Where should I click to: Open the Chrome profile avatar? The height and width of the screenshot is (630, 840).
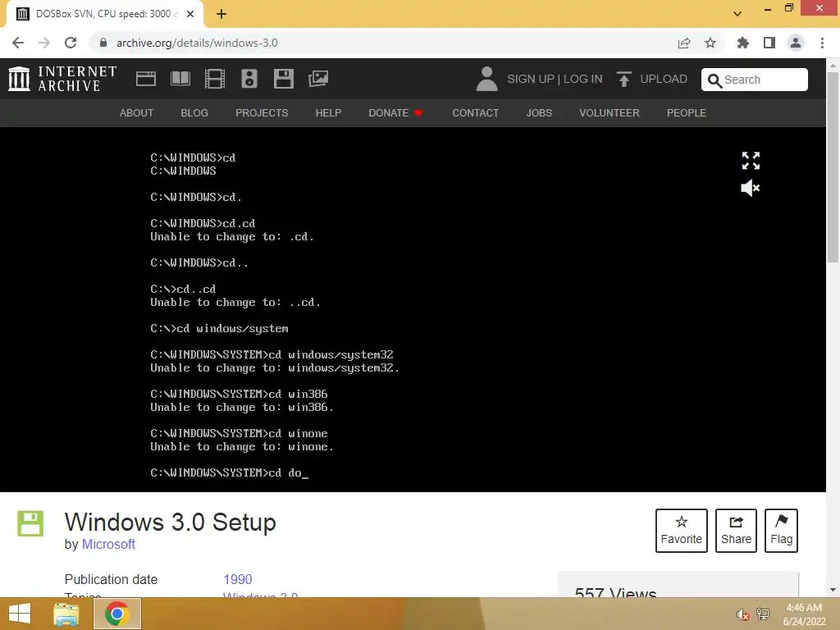(x=796, y=43)
